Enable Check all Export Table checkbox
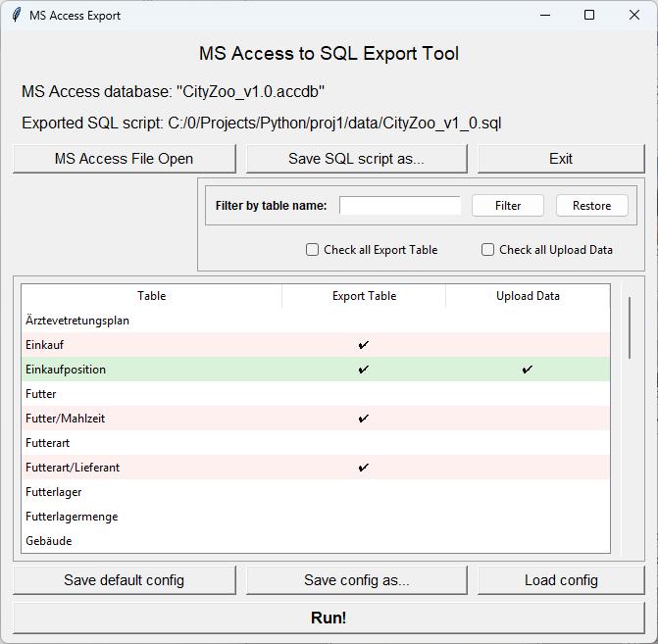The width and height of the screenshot is (658, 644). click(312, 250)
